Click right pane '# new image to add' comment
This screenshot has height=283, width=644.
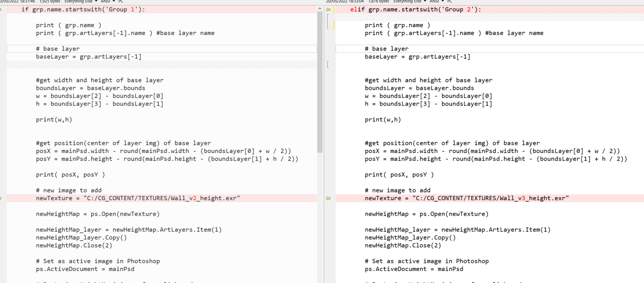[x=398, y=190]
